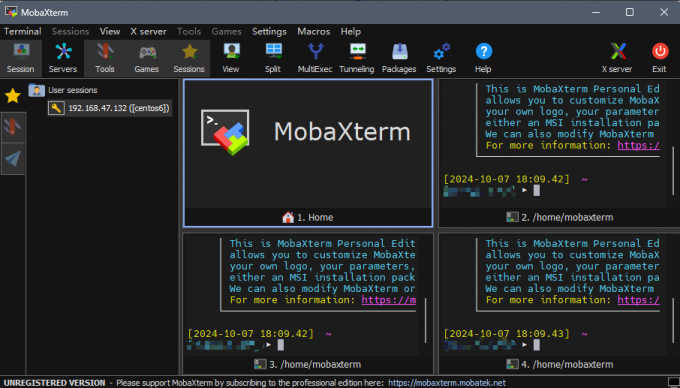Select the paper plane macros sidebar tab
680x388 pixels.
click(x=13, y=158)
